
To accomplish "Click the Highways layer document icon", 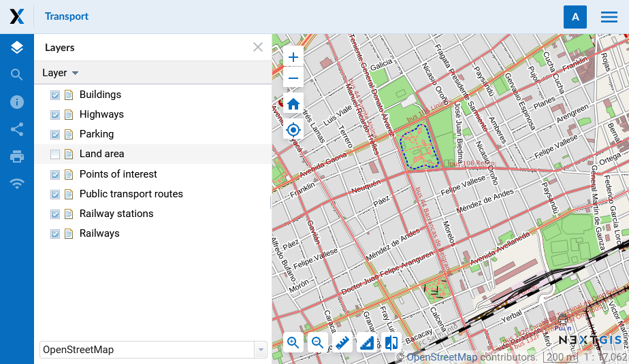I will [x=69, y=115].
